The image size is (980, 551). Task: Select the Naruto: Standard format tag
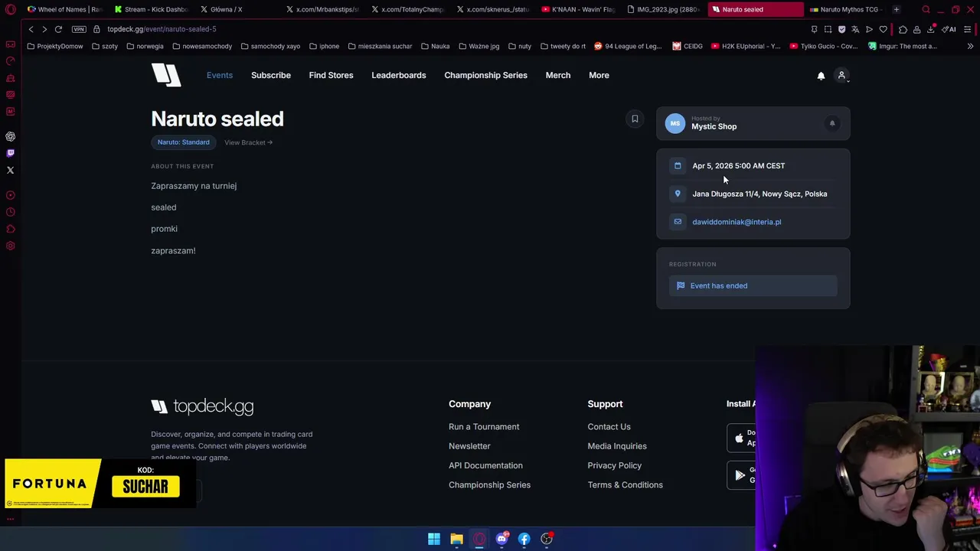point(183,142)
